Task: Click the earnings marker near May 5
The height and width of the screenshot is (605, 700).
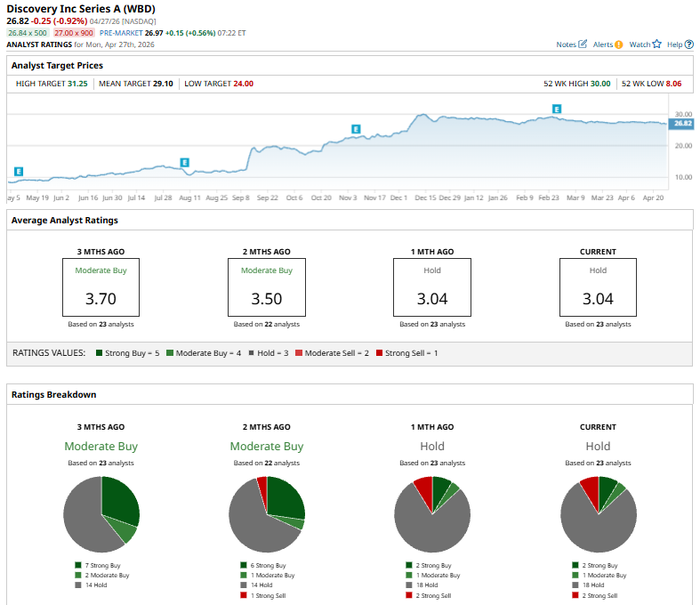Action: (x=18, y=171)
